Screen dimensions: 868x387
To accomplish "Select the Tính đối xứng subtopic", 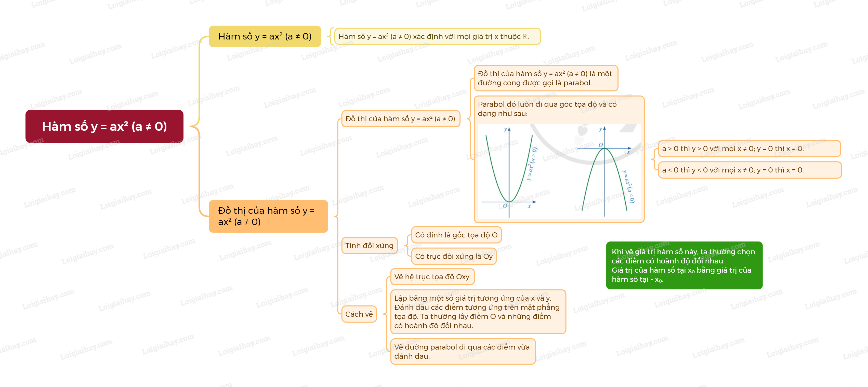I will [x=369, y=246].
